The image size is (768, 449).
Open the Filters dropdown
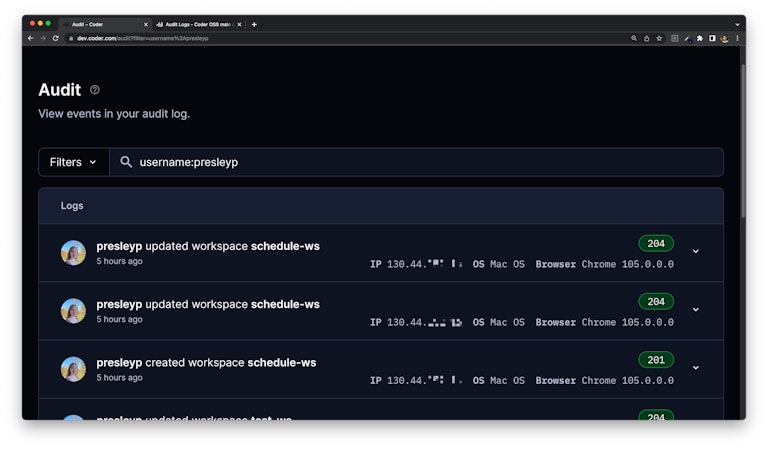(x=73, y=162)
